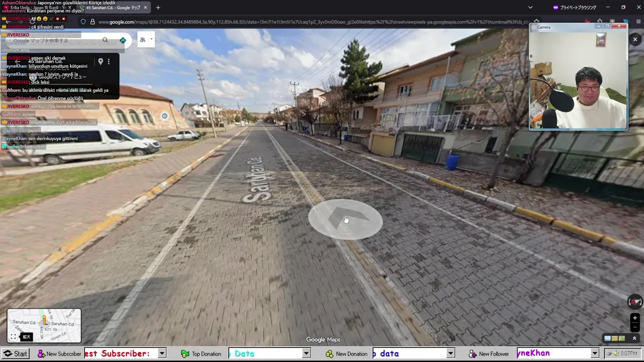Open the Top Donation combo box dropdown arrow

(x=306, y=354)
